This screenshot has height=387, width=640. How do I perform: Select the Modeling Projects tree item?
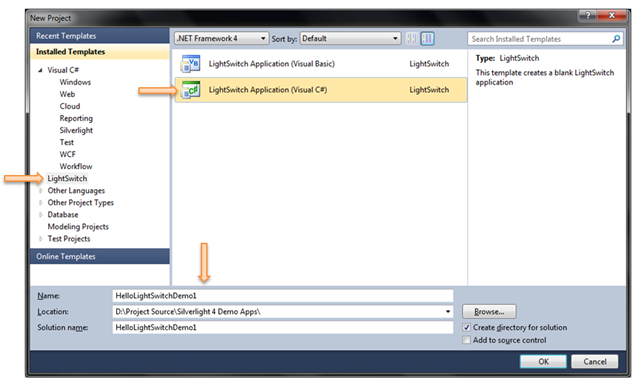[x=78, y=227]
